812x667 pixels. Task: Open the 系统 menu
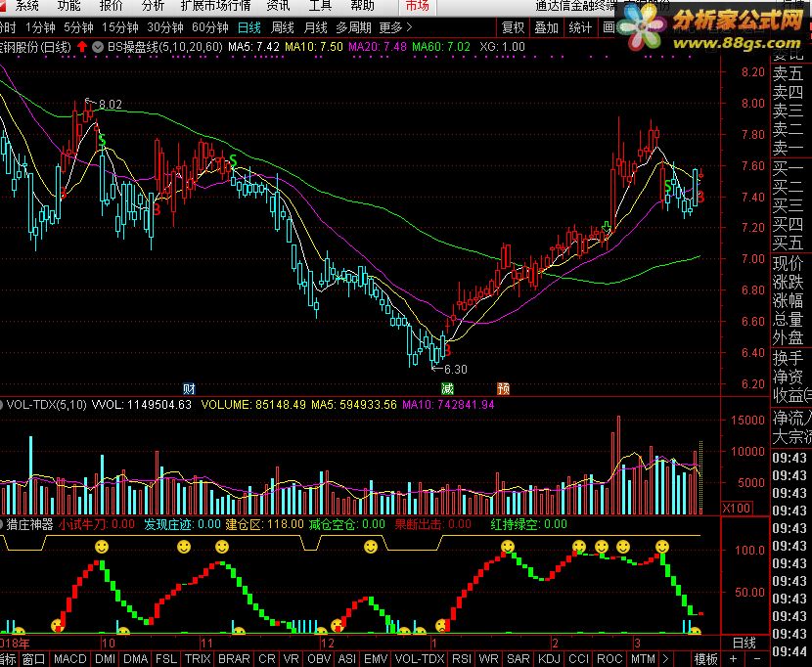tap(27, 6)
